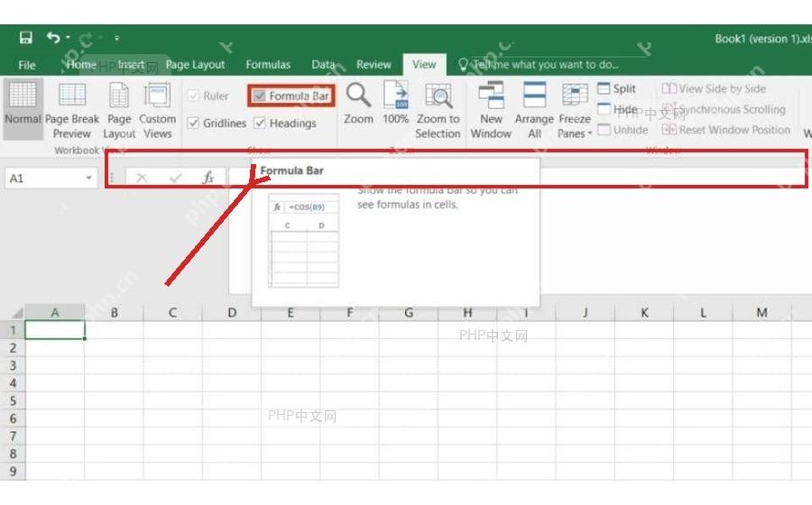Open the Undo history dropdown arrow
This screenshot has height=505, width=812.
tap(68, 38)
